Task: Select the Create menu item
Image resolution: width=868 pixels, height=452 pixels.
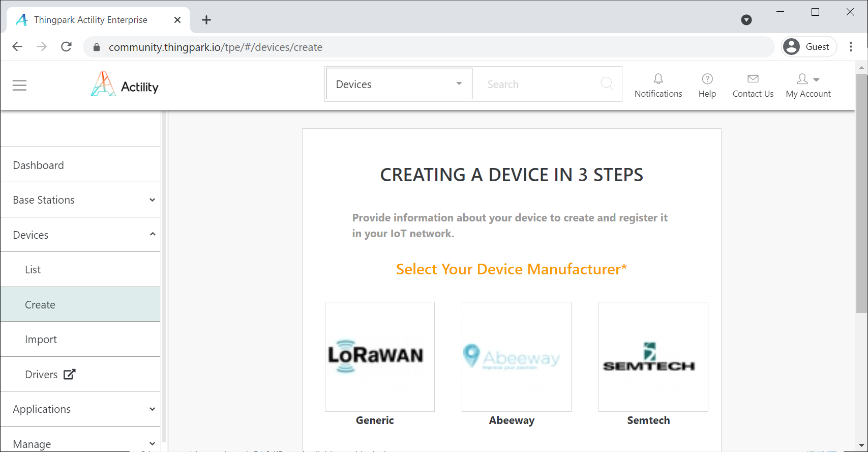Action: (x=80, y=304)
